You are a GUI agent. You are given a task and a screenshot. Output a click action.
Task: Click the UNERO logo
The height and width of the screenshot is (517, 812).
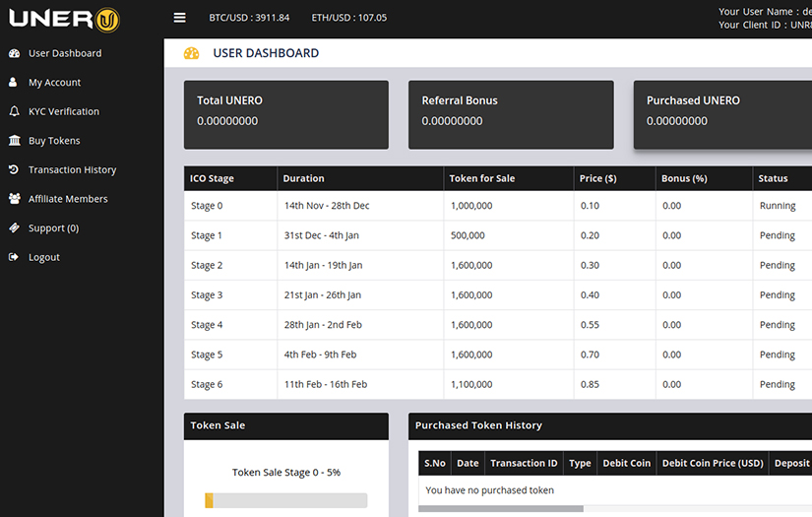coord(64,20)
